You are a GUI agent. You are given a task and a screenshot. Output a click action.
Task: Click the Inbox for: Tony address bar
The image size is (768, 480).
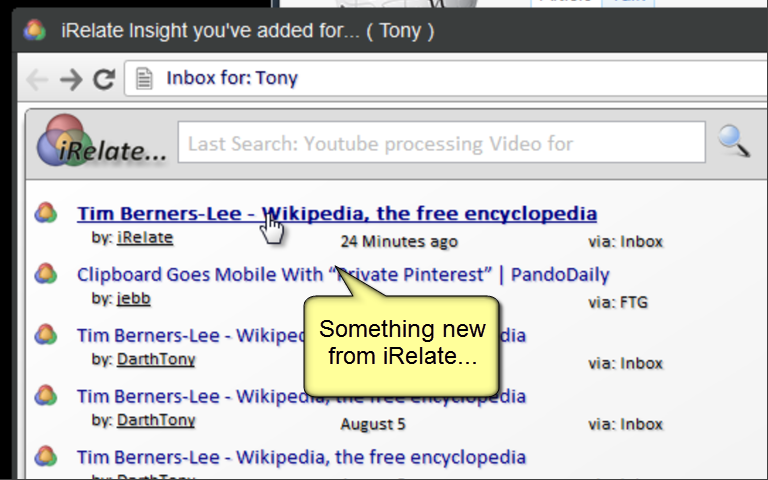click(x=446, y=78)
